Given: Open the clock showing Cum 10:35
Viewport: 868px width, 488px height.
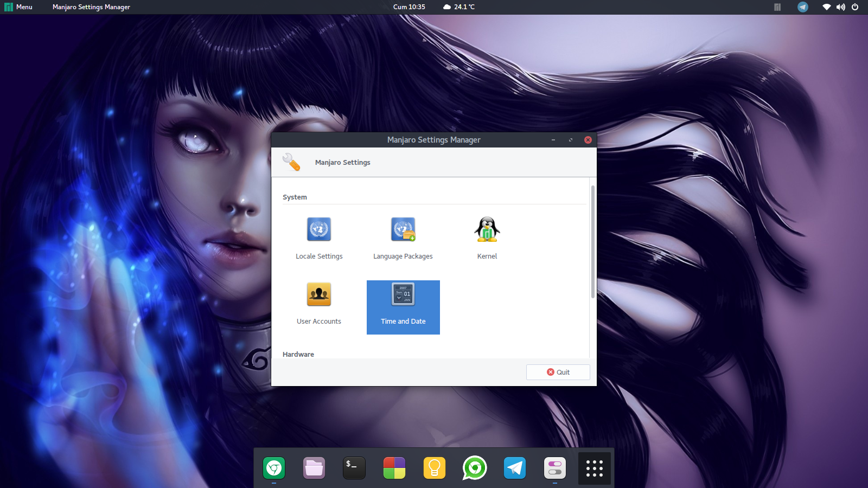Looking at the screenshot, I should 409,7.
